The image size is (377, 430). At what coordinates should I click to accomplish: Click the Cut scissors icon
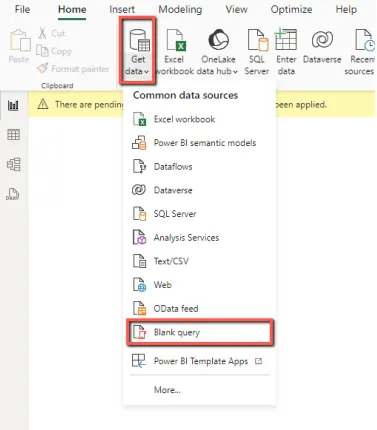[x=42, y=33]
